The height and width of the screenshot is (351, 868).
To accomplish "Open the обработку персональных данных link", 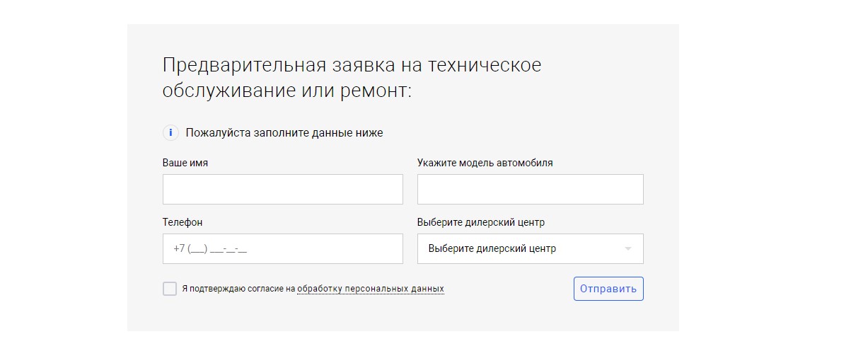I will [371, 289].
